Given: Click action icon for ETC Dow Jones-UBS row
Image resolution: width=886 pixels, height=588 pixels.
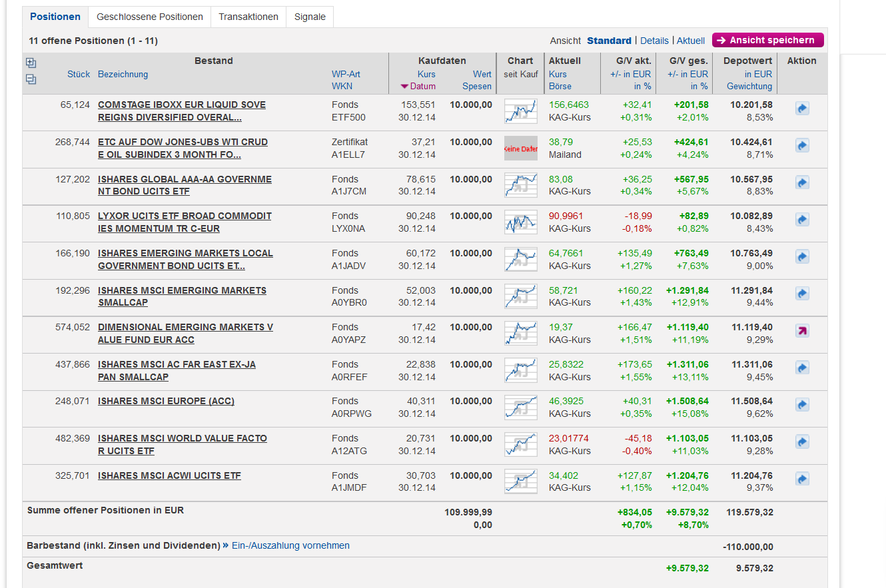Looking at the screenshot, I should [x=802, y=146].
